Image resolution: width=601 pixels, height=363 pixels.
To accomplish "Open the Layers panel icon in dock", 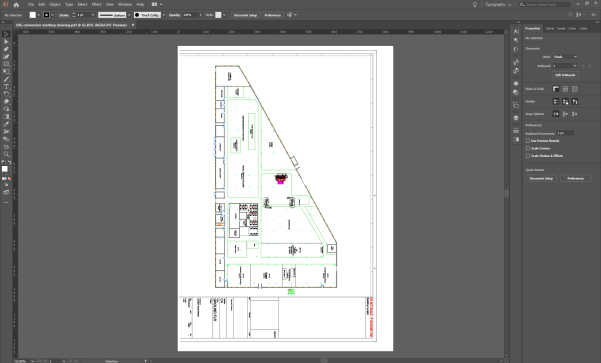I will click(516, 118).
